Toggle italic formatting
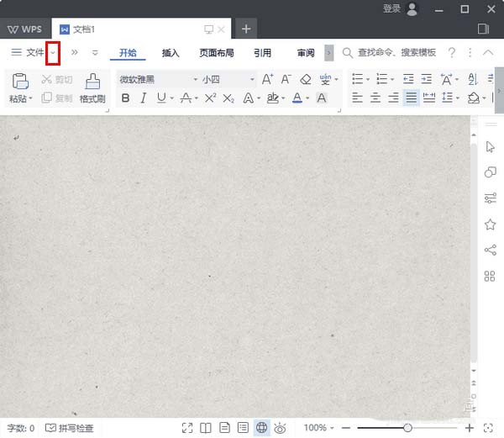 pyautogui.click(x=143, y=98)
